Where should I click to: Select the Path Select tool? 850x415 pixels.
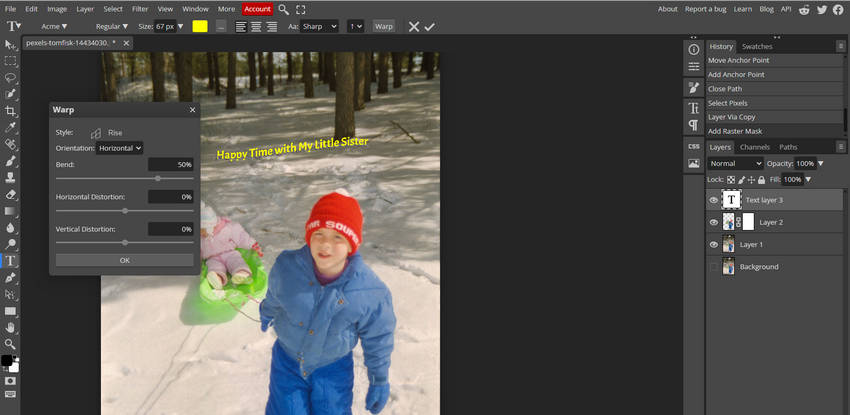[x=10, y=294]
